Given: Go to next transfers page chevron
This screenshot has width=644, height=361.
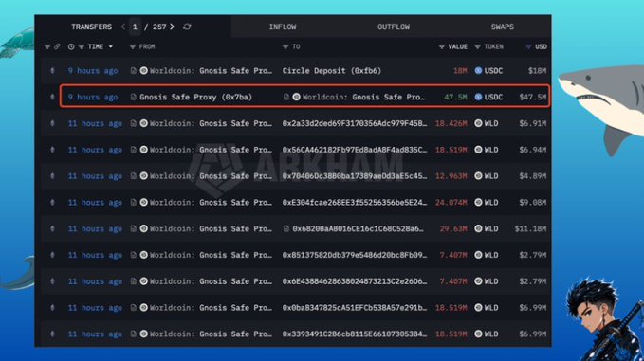Looking at the screenshot, I should (x=172, y=27).
